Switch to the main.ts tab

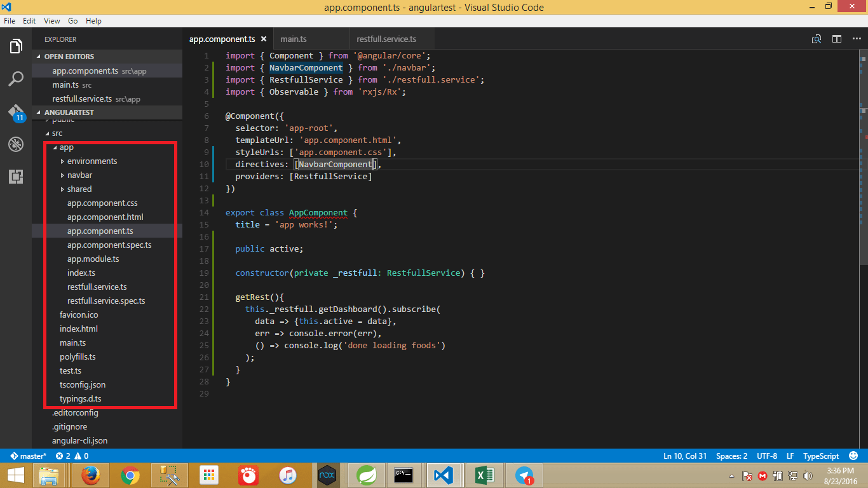(294, 39)
